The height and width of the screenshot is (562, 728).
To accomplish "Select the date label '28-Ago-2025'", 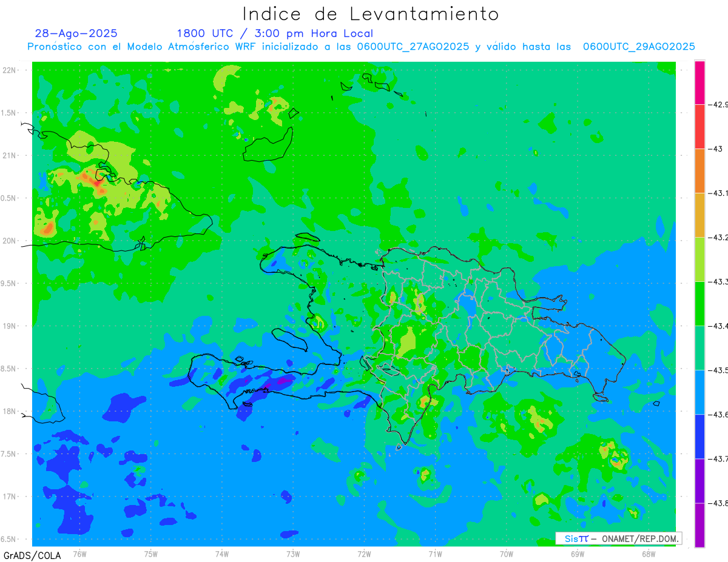I will click(x=76, y=33).
